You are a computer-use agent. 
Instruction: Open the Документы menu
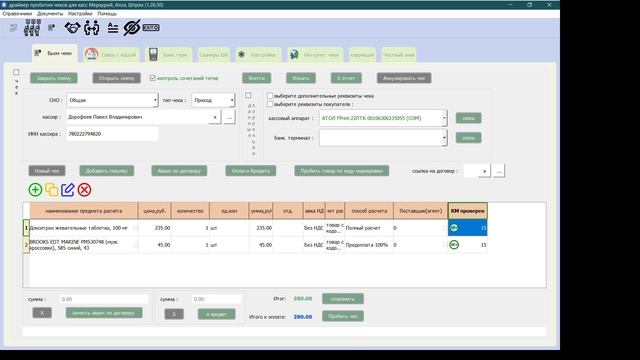pos(50,13)
